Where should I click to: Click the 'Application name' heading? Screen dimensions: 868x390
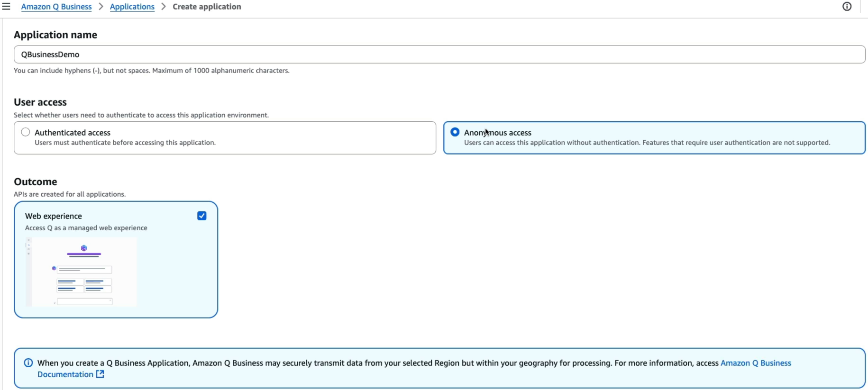(x=55, y=35)
